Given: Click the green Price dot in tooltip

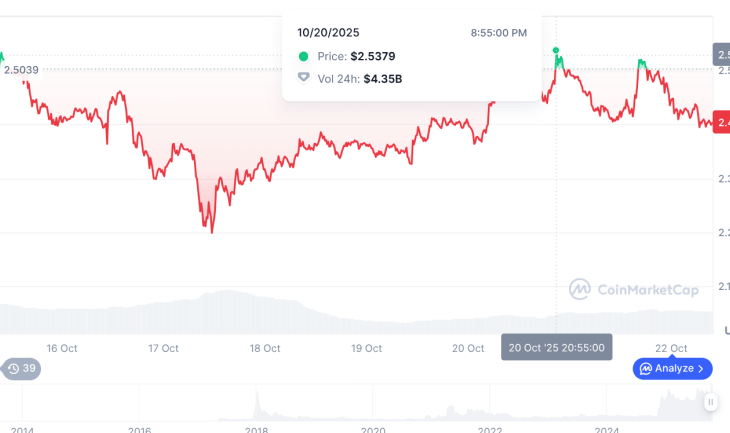Looking at the screenshot, I should pyautogui.click(x=304, y=56).
